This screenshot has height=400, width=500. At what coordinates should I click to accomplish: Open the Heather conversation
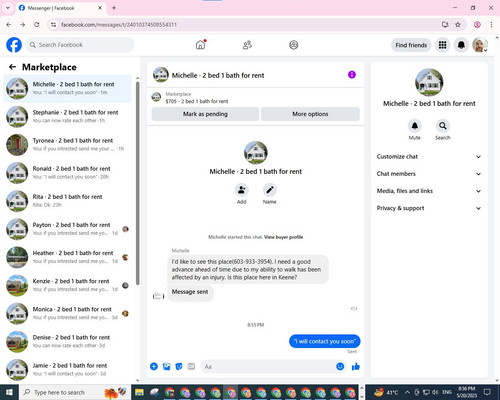pyautogui.click(x=68, y=257)
